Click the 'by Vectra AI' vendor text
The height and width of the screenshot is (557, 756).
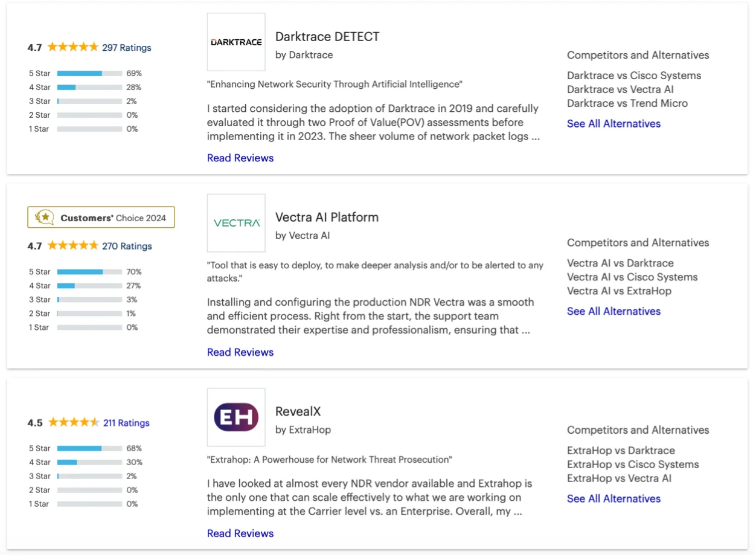[x=303, y=236]
